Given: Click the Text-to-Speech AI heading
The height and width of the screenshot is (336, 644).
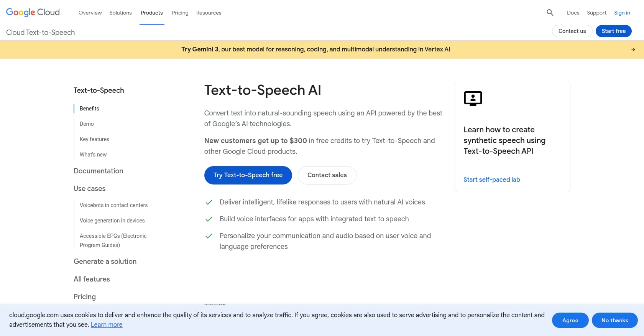Looking at the screenshot, I should tap(263, 90).
